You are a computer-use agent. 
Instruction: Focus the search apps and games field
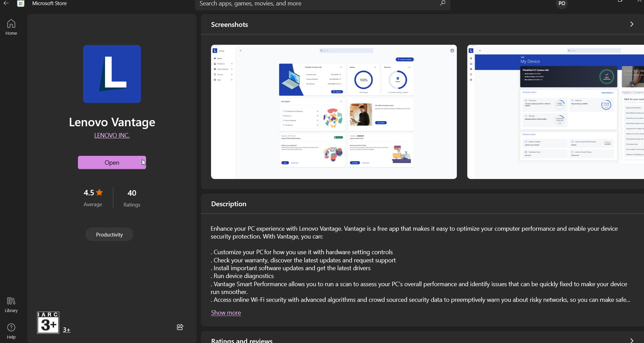[x=323, y=4]
